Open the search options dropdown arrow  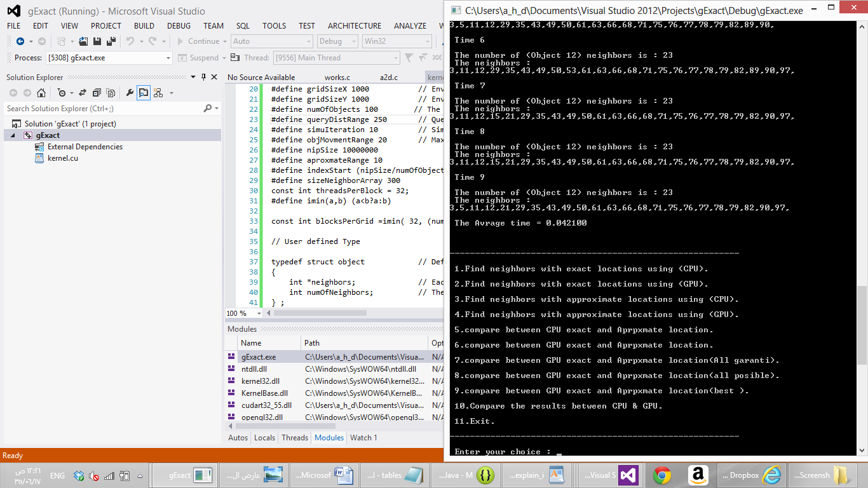click(x=217, y=109)
